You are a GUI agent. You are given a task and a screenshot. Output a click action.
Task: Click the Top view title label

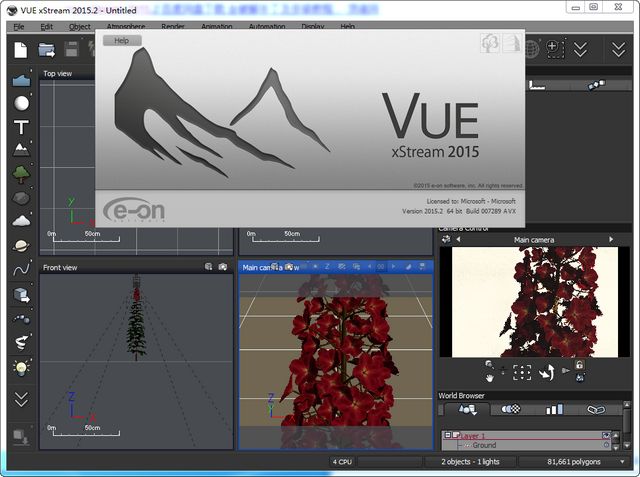58,73
